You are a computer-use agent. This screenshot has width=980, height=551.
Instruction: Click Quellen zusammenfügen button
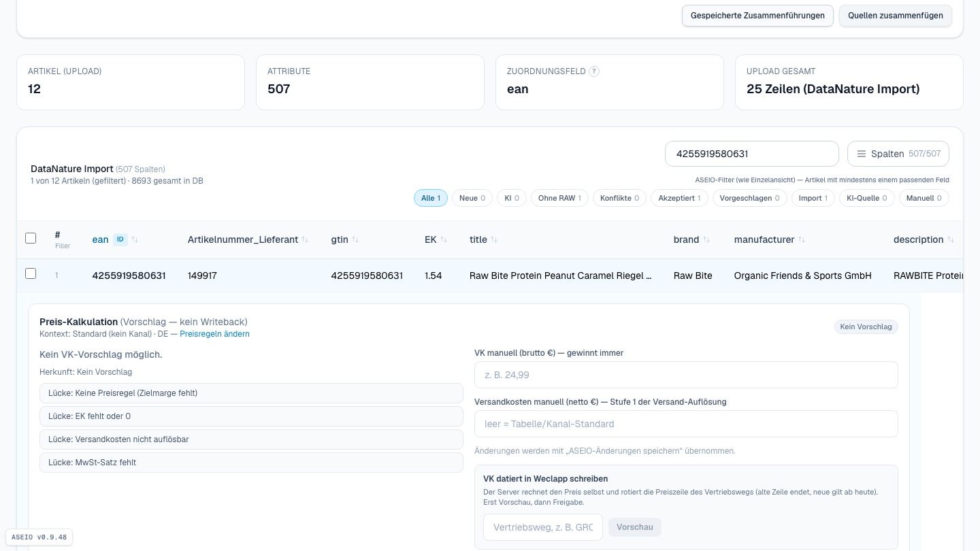(896, 16)
